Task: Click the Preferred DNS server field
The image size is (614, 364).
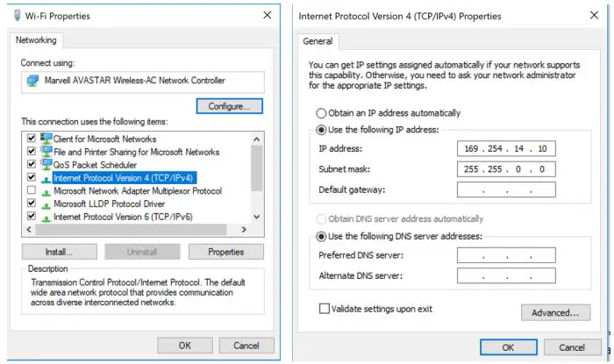Action: pos(506,255)
